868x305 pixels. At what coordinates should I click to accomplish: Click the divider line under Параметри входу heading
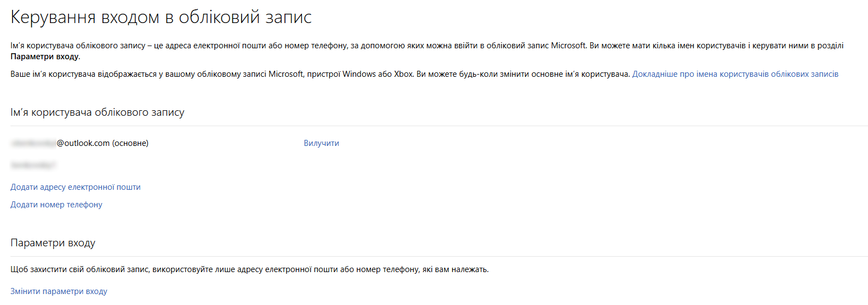[438, 256]
